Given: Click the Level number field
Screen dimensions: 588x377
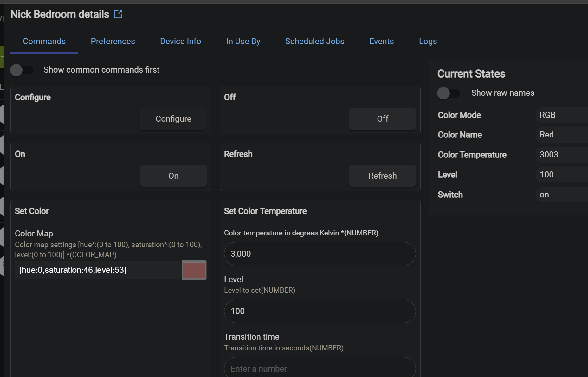Looking at the screenshot, I should point(320,311).
